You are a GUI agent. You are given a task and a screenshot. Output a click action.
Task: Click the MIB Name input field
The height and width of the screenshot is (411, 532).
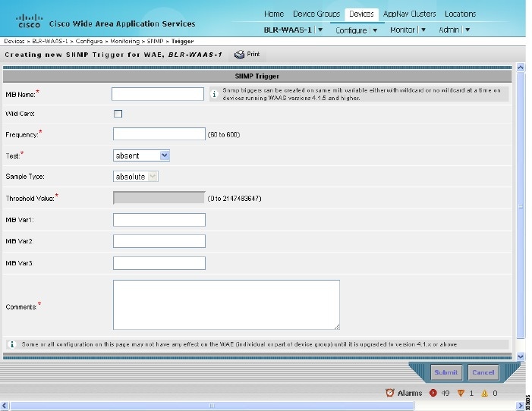(x=158, y=94)
